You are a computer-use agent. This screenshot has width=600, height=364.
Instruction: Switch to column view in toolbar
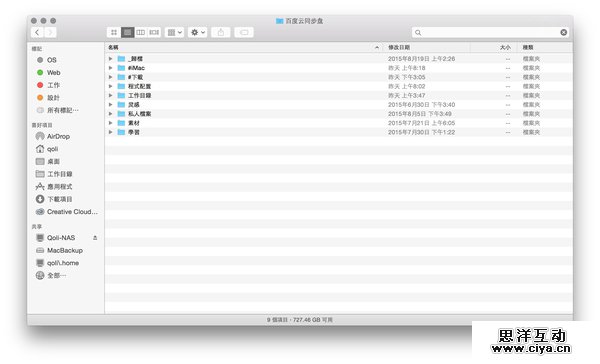[140, 33]
